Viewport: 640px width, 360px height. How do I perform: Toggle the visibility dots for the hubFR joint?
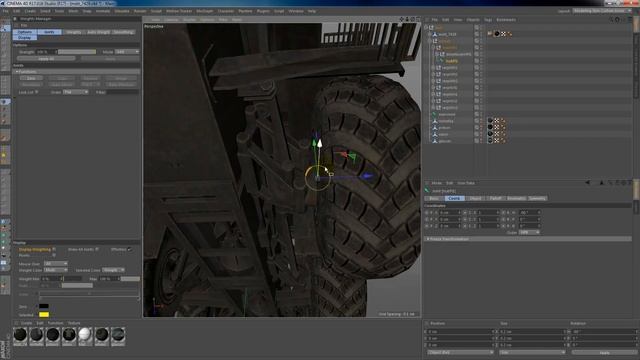point(481,61)
